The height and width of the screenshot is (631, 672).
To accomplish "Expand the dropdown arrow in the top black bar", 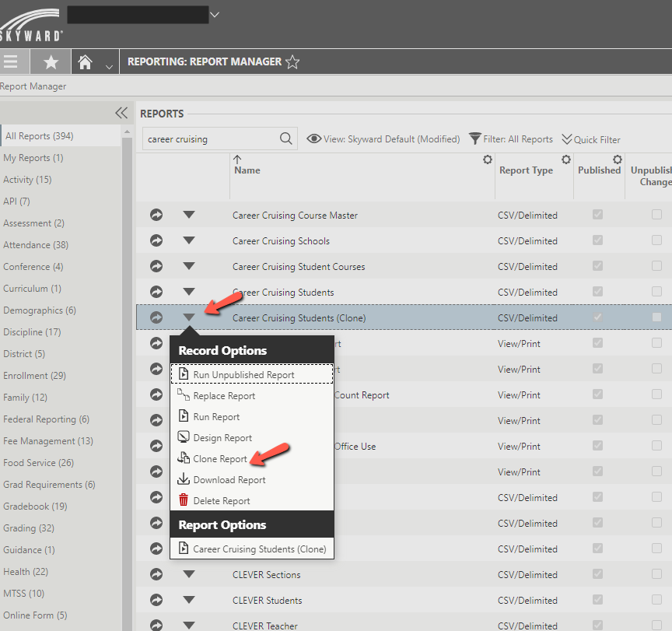I will point(215,13).
